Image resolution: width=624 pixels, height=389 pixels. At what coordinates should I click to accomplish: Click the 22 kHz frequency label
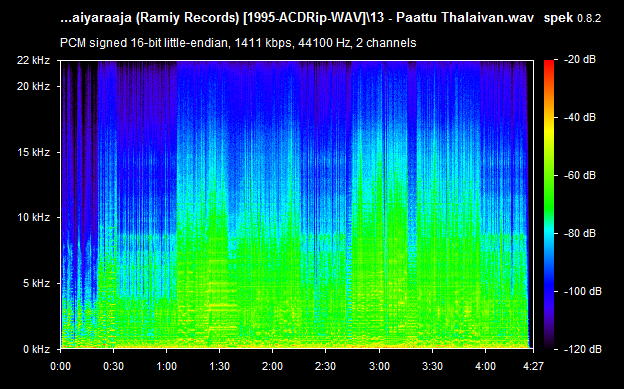[x=33, y=60]
